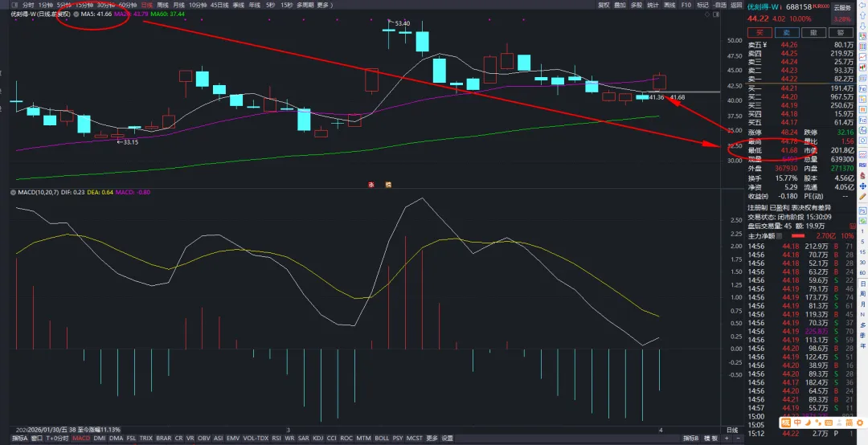This screenshot has width=868, height=445.
Task: Select the 日线 timeframe tab
Action: tap(147, 5)
